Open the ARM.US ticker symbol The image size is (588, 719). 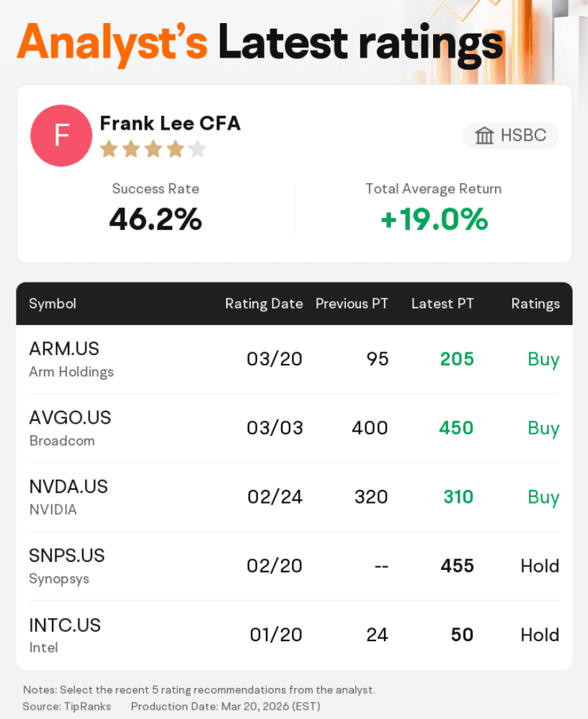click(x=64, y=349)
